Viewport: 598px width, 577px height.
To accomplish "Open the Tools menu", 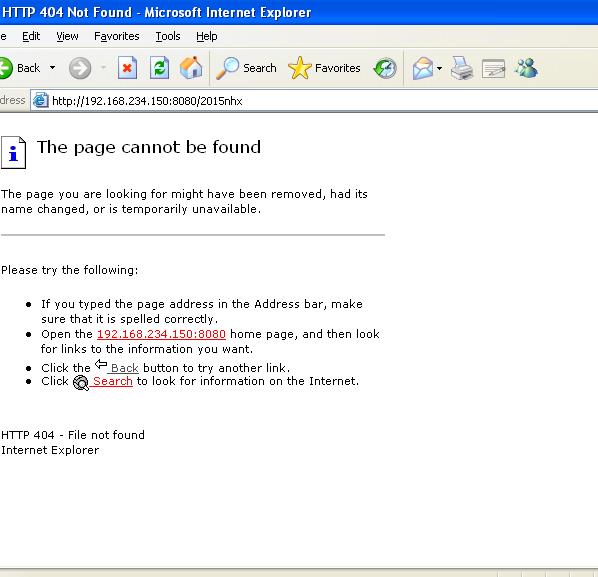I will (x=168, y=36).
